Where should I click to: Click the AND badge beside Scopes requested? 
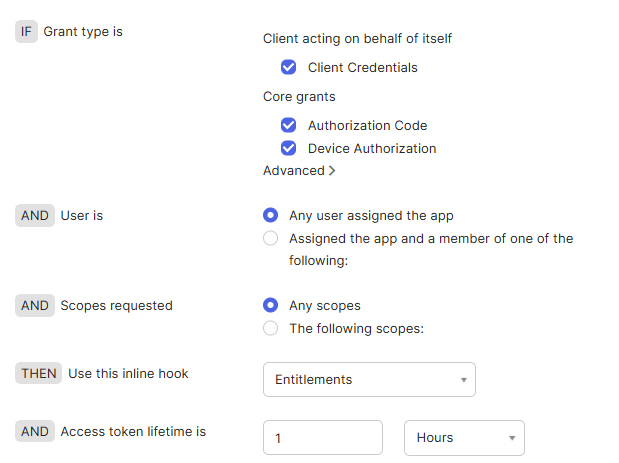(35, 306)
